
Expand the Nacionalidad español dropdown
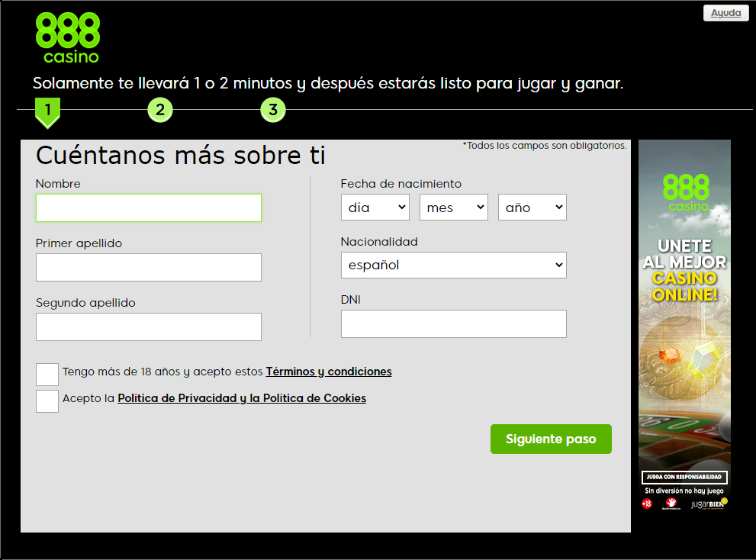[x=454, y=265]
